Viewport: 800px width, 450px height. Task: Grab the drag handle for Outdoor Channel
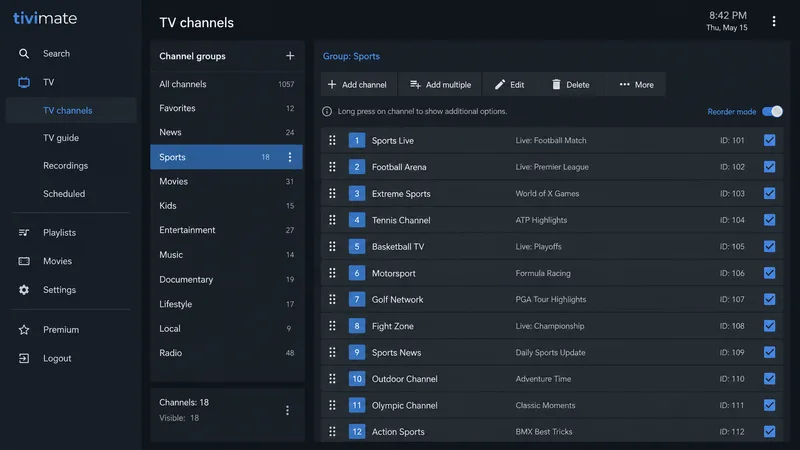[x=332, y=379]
